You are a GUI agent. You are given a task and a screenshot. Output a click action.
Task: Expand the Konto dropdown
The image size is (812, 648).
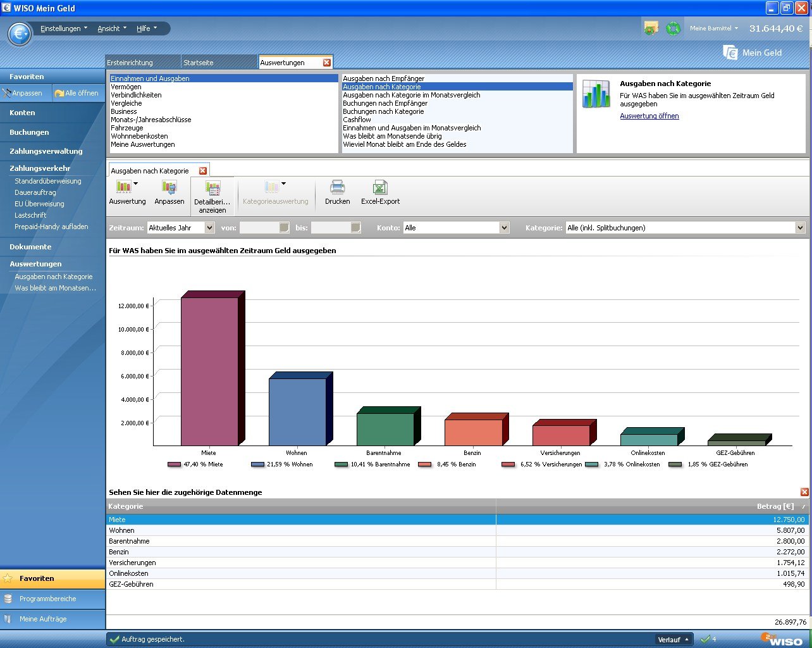[504, 228]
